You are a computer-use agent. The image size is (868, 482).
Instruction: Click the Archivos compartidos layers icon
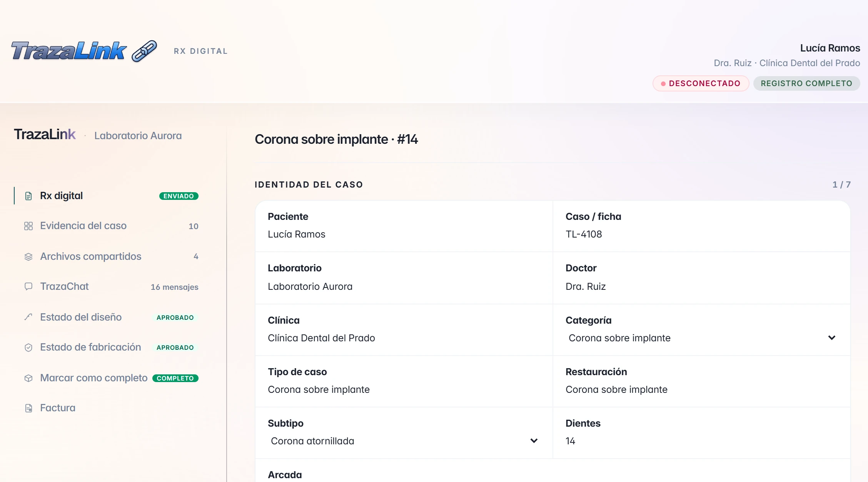pyautogui.click(x=28, y=257)
